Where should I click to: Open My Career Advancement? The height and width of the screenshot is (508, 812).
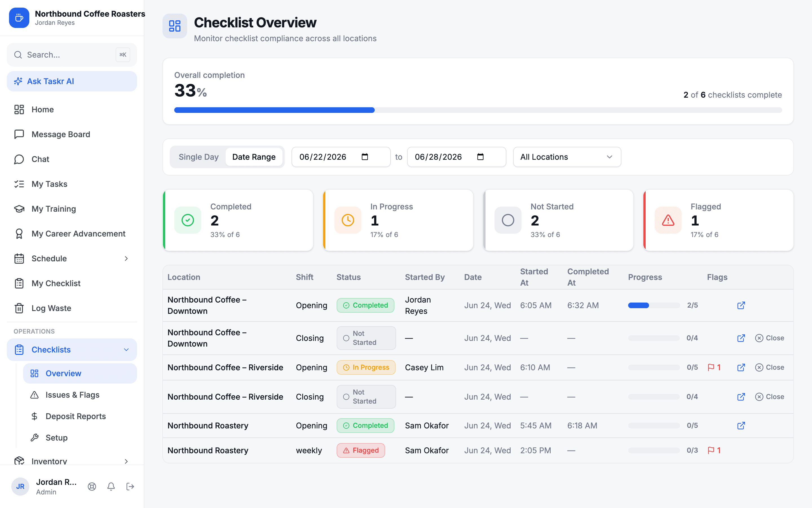point(72,234)
